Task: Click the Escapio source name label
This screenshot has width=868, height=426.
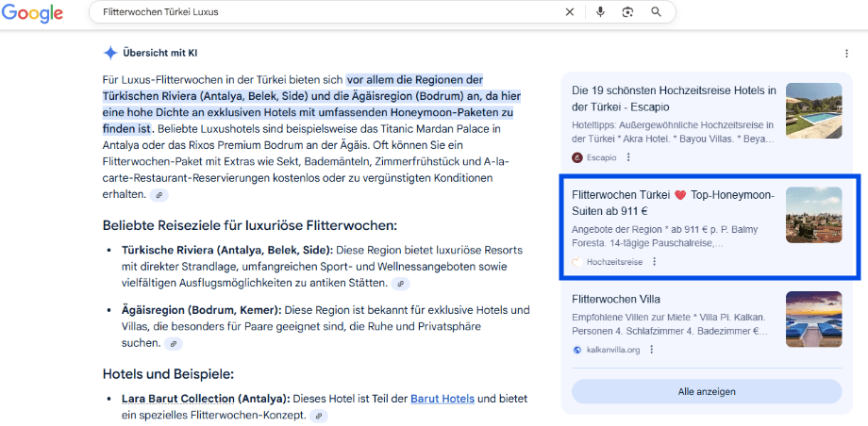Action: point(602,157)
